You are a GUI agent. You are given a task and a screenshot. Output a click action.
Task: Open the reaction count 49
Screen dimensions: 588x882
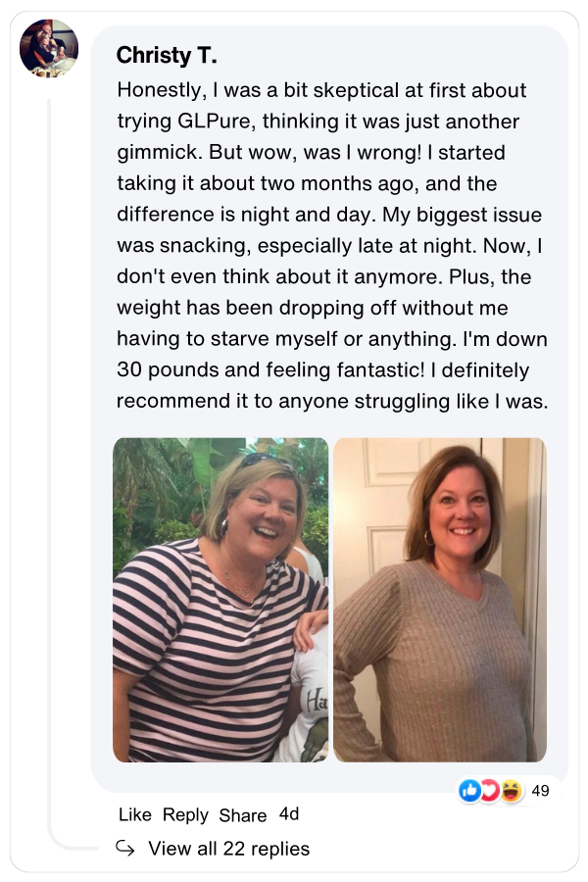pyautogui.click(x=540, y=791)
